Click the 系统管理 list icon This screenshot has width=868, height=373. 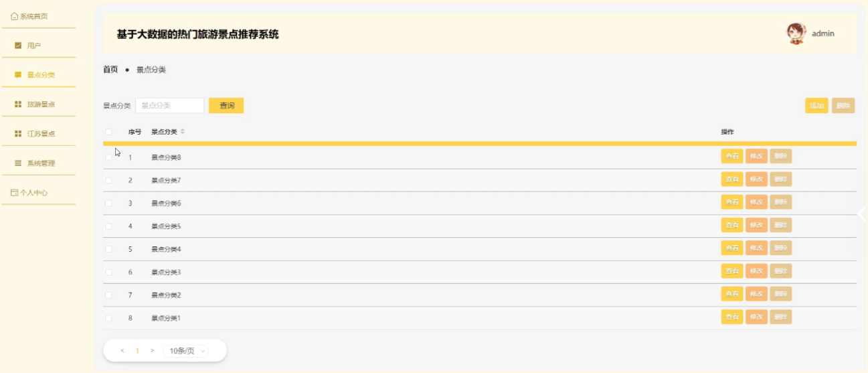[18, 163]
